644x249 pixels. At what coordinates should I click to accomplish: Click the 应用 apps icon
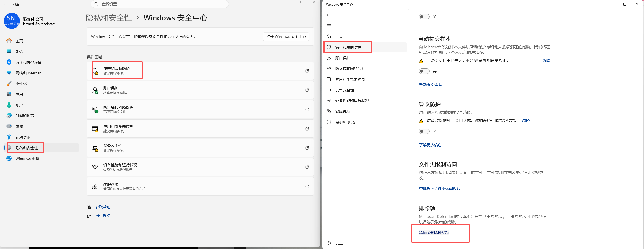(x=9, y=94)
